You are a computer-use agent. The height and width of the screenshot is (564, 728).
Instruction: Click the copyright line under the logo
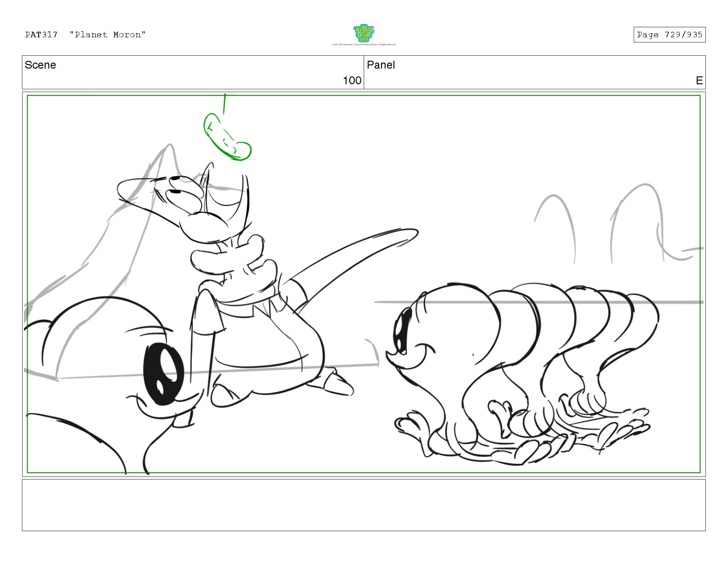coord(364,45)
